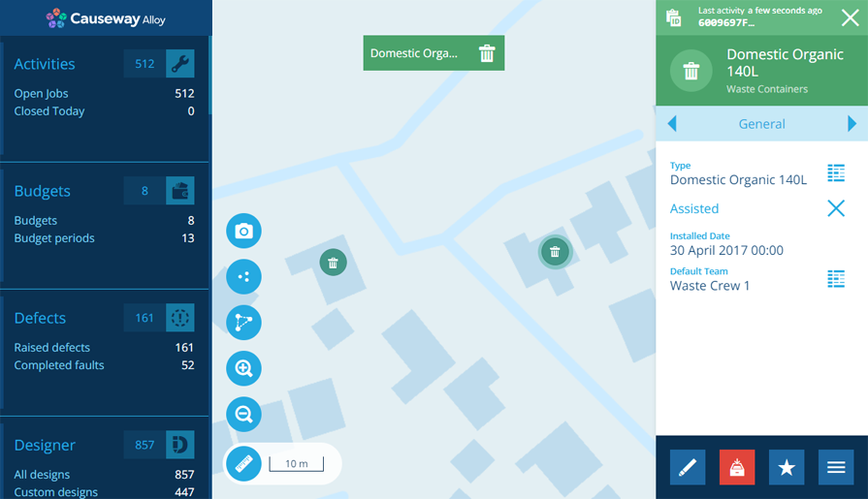Toggle the Assisted X checkbox
This screenshot has width=868, height=499.
(x=836, y=208)
